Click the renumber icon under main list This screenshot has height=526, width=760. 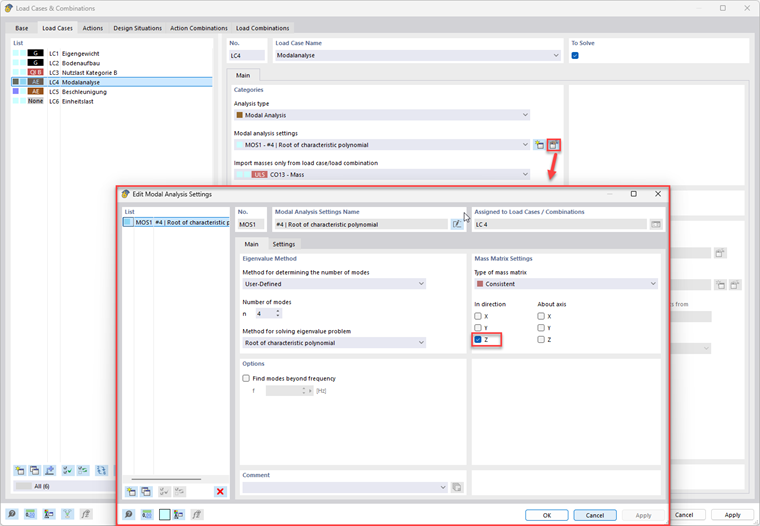pyautogui.click(x=101, y=470)
